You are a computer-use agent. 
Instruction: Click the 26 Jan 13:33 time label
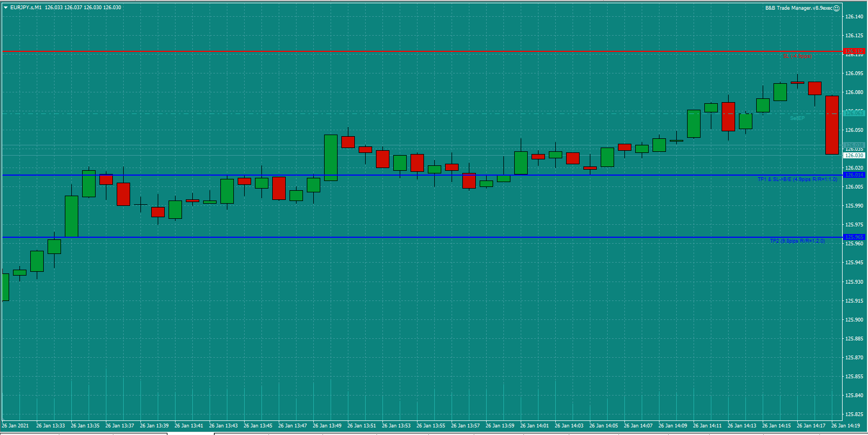50,426
